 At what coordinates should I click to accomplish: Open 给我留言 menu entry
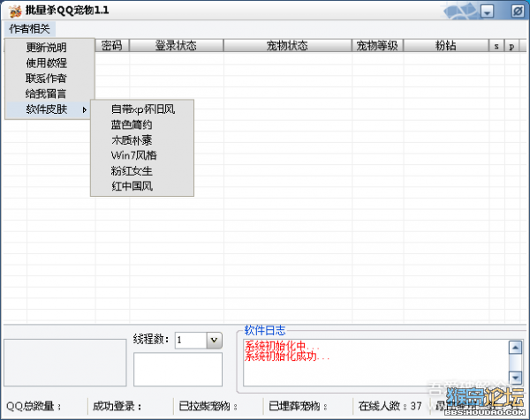(46, 94)
